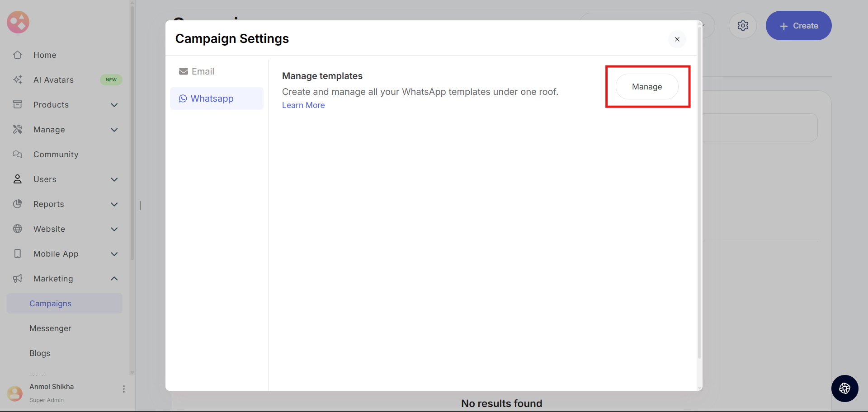Open the Learn More link
The height and width of the screenshot is (412, 868).
pyautogui.click(x=303, y=105)
